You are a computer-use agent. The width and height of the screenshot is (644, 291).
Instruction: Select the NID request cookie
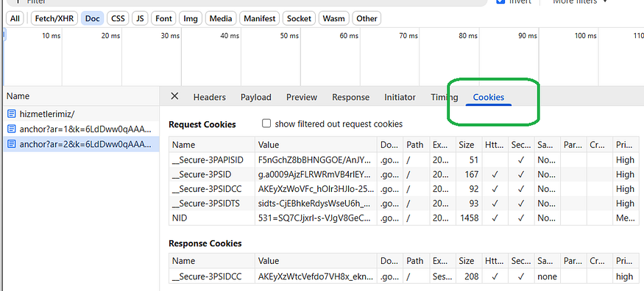404,218
